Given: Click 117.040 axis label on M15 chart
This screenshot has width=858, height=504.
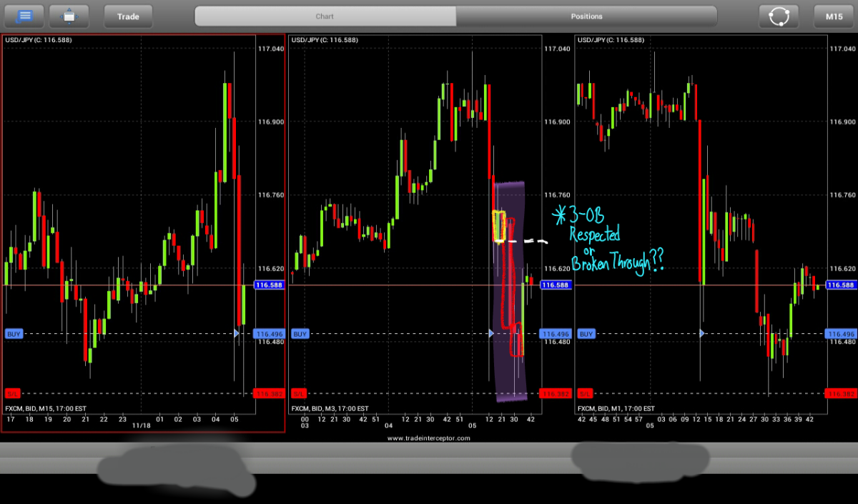Looking at the screenshot, I should point(271,49).
